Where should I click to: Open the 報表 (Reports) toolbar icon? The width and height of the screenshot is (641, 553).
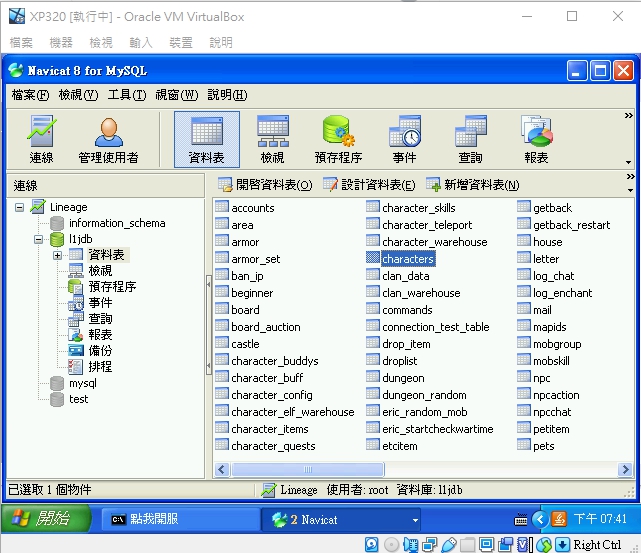[536, 139]
